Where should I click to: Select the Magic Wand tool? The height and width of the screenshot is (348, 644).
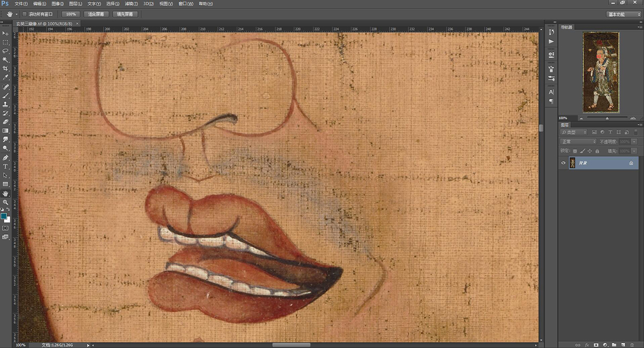pyautogui.click(x=5, y=60)
